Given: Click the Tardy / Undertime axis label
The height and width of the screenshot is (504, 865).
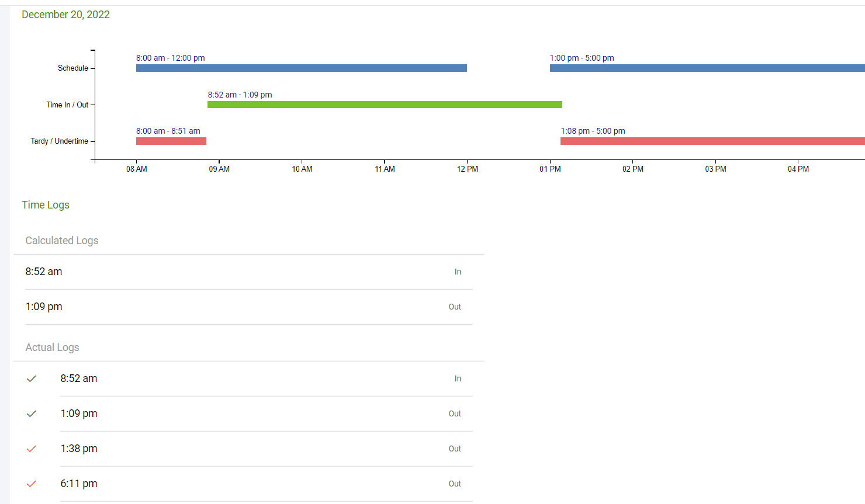Looking at the screenshot, I should pos(59,141).
